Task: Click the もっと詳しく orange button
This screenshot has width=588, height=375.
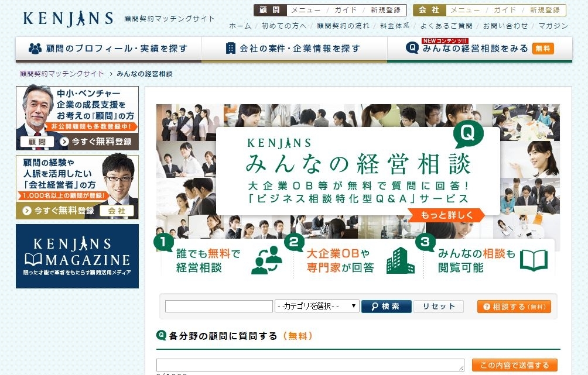Action: coord(447,215)
